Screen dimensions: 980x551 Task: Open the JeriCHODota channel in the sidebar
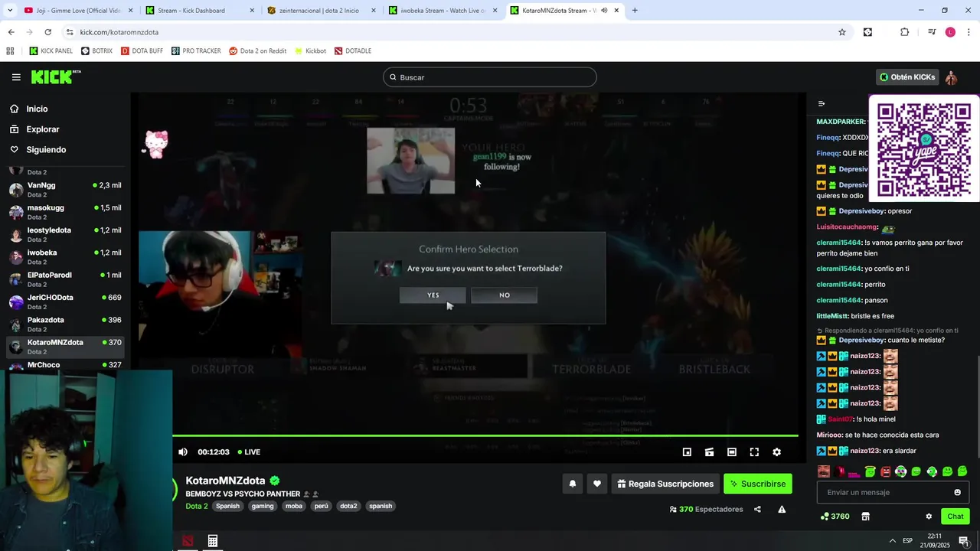pyautogui.click(x=65, y=302)
